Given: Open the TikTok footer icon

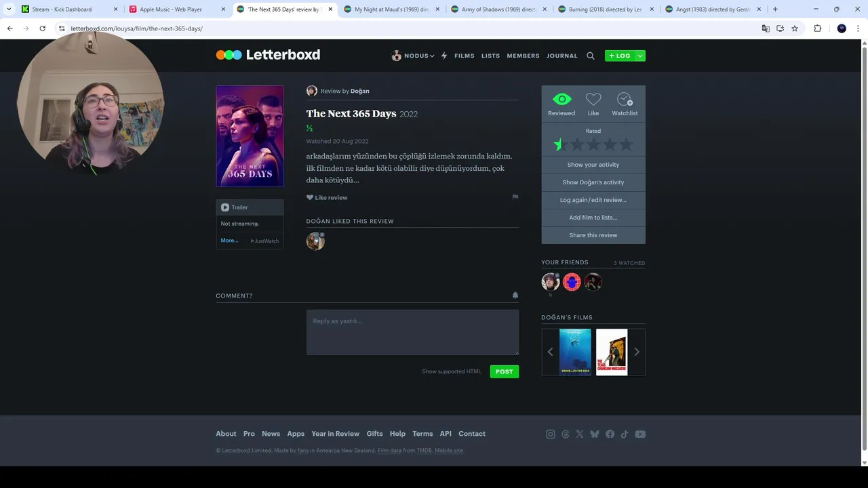Looking at the screenshot, I should click(625, 434).
